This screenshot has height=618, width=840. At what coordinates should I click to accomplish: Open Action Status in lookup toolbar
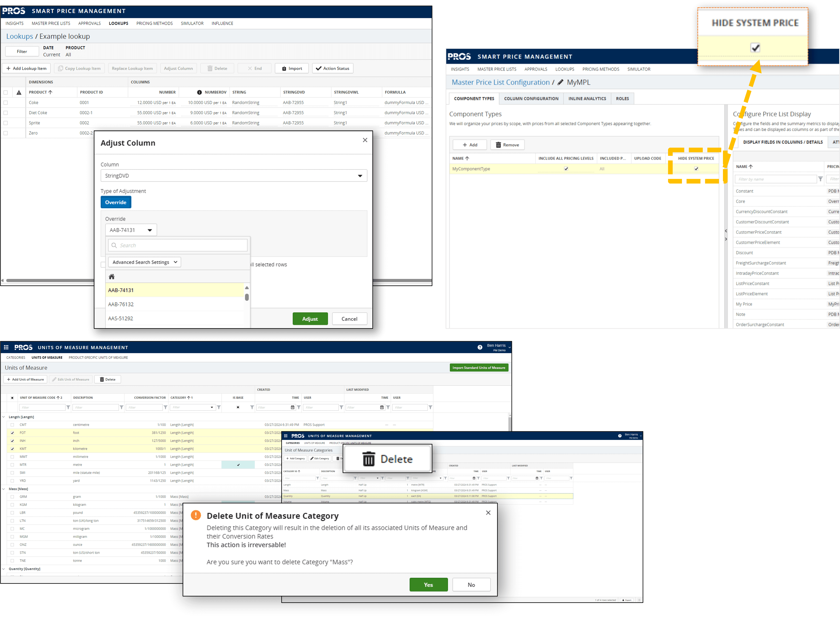(332, 68)
